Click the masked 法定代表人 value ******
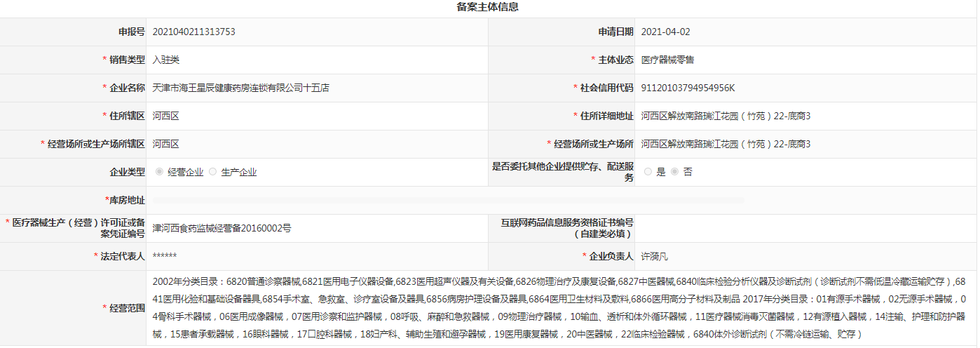The height and width of the screenshot is (348, 980). pyautogui.click(x=165, y=257)
